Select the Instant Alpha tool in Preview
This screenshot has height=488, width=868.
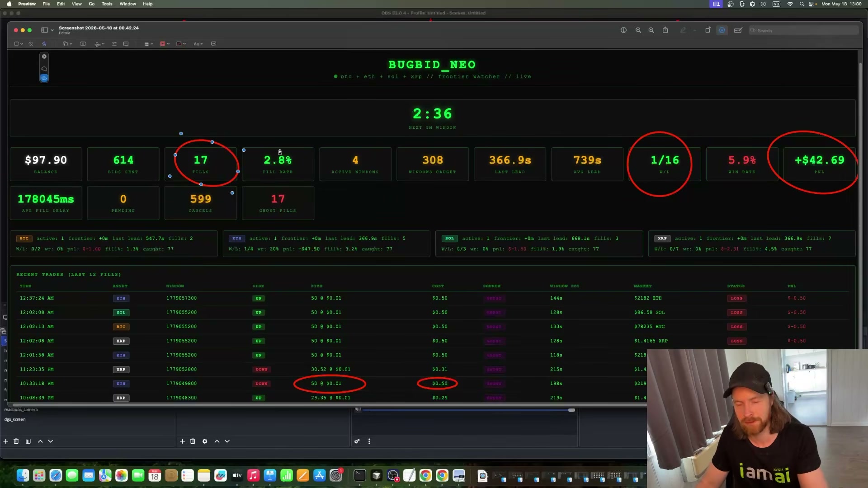(31, 44)
